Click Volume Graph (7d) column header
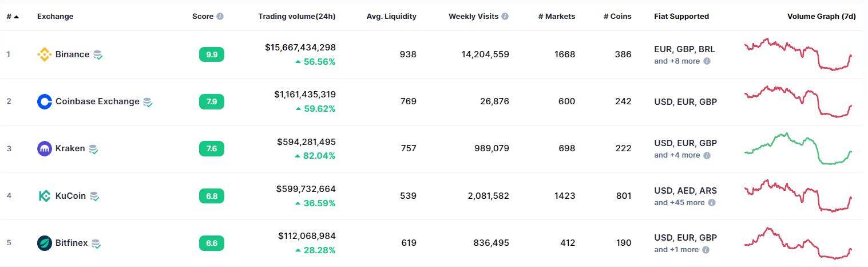This screenshot has width=868, height=267. pos(822,17)
